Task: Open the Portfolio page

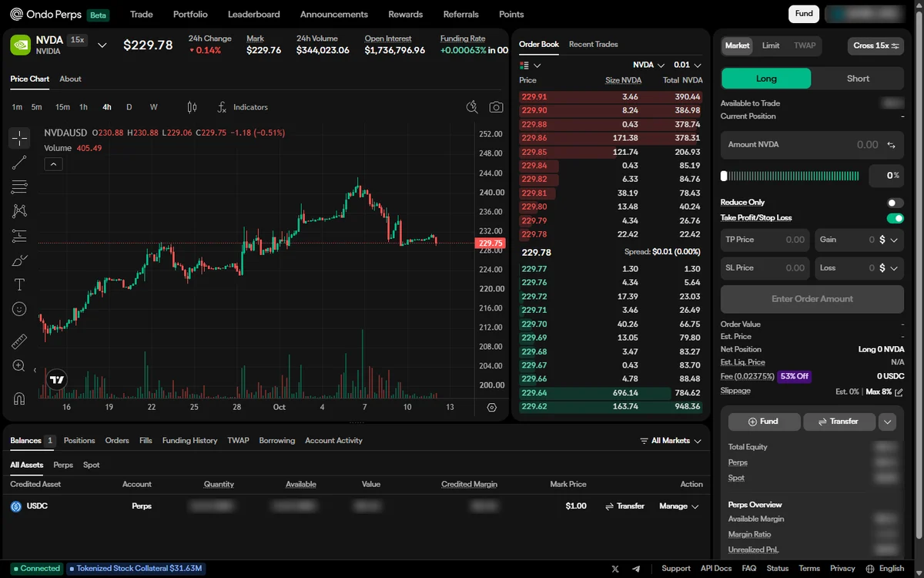Action: [190, 14]
